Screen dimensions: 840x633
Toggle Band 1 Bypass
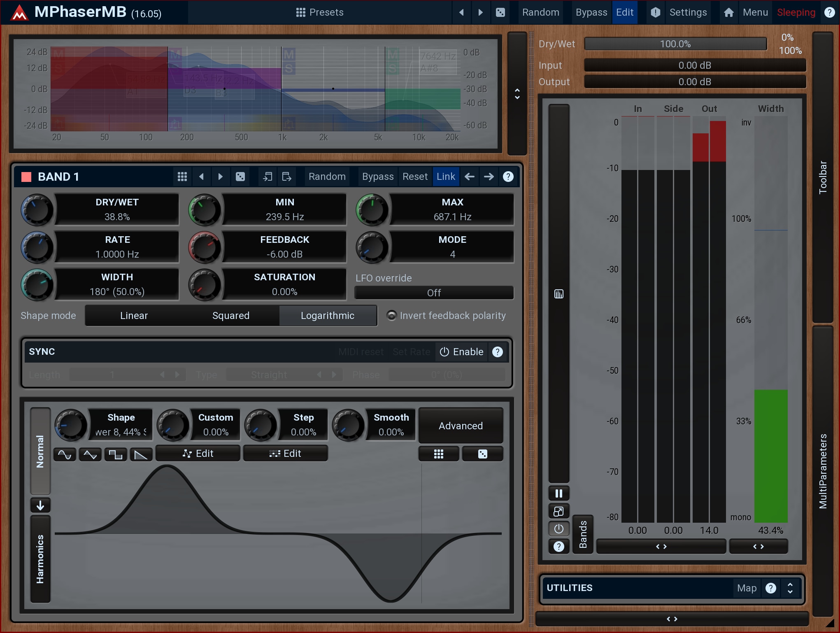pos(378,177)
